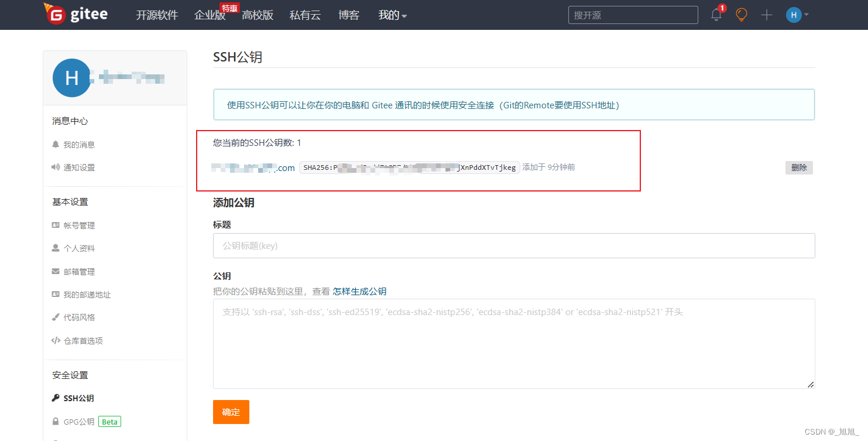Click the Gitee logo
Viewport: 868px width, 441px height.
point(76,14)
